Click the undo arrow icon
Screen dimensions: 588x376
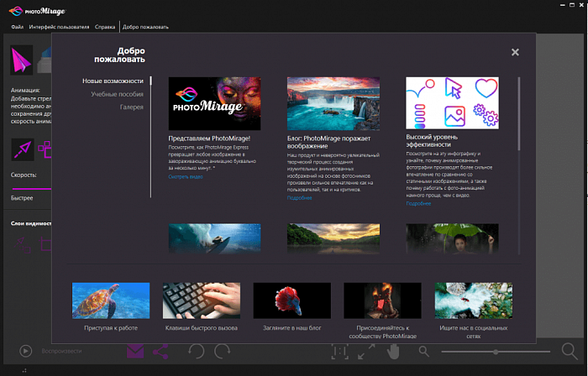(196, 352)
